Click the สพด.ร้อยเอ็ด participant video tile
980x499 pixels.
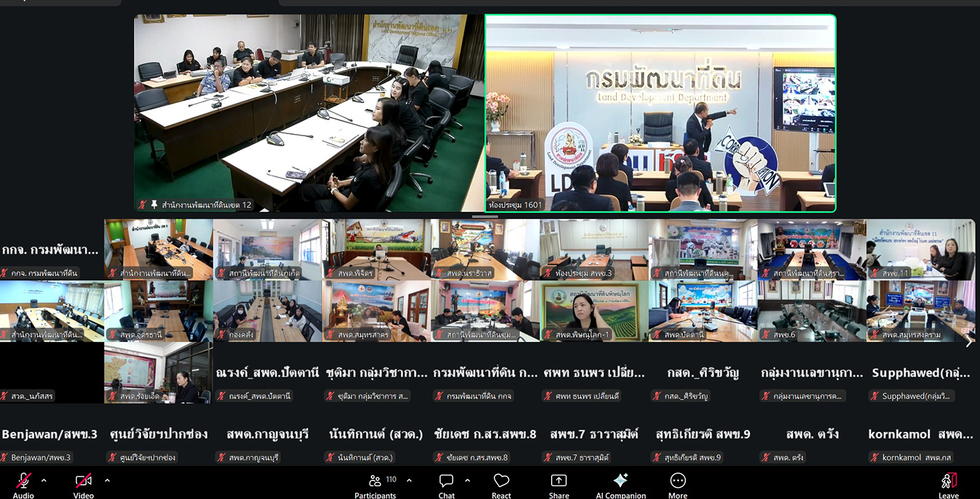[158, 373]
